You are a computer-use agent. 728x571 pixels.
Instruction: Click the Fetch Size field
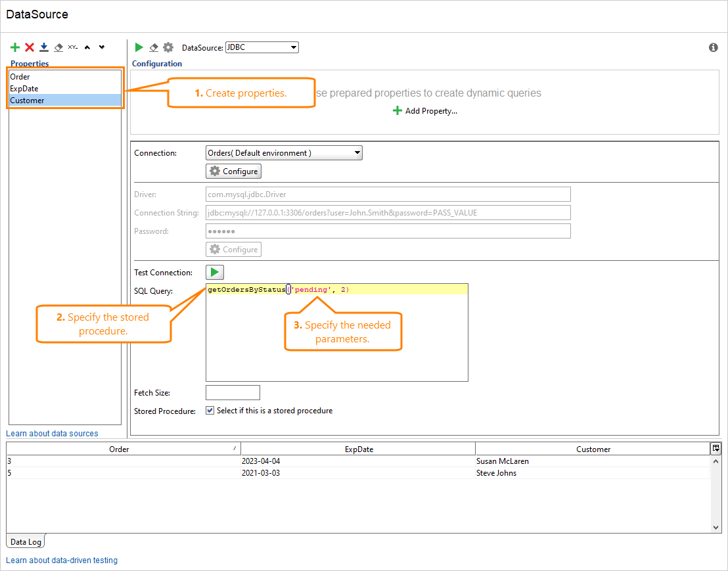(x=233, y=392)
